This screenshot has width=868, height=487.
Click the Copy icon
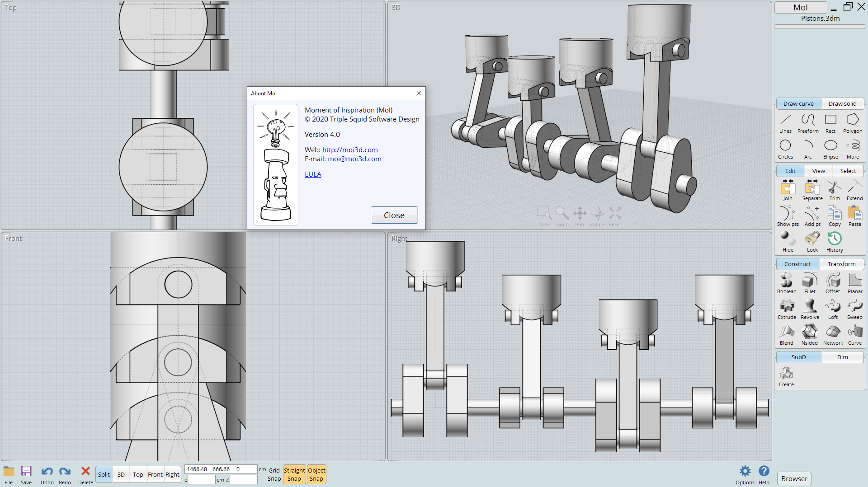(835, 216)
